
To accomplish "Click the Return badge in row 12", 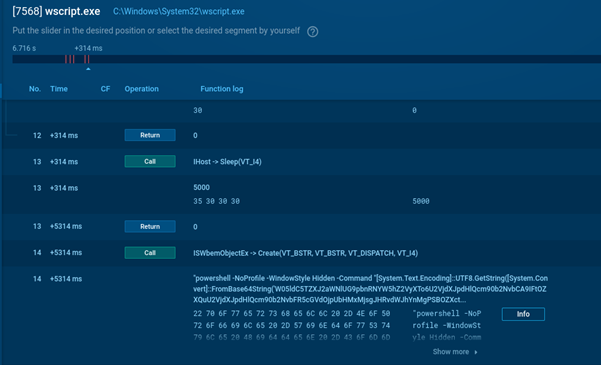I will pyautogui.click(x=150, y=135).
